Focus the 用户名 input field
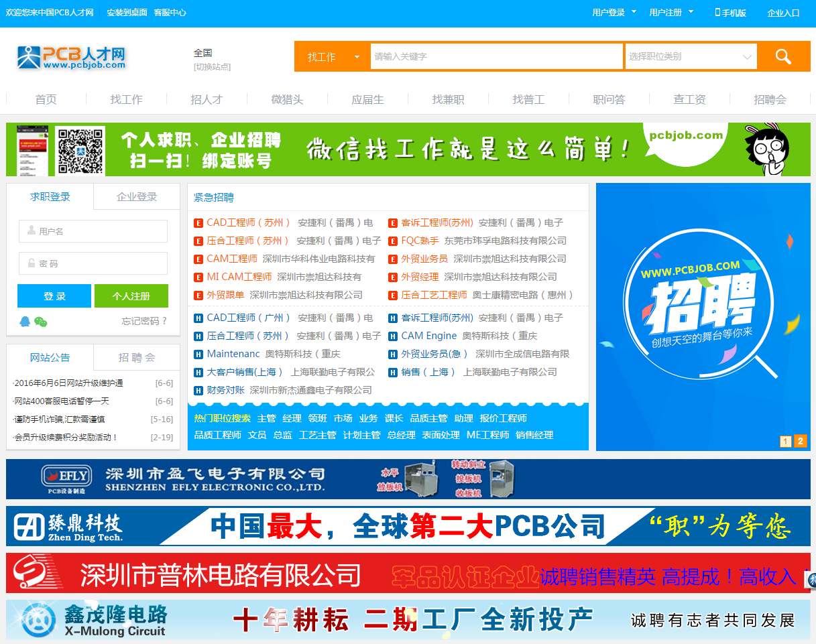This screenshot has width=816, height=644. click(93, 231)
